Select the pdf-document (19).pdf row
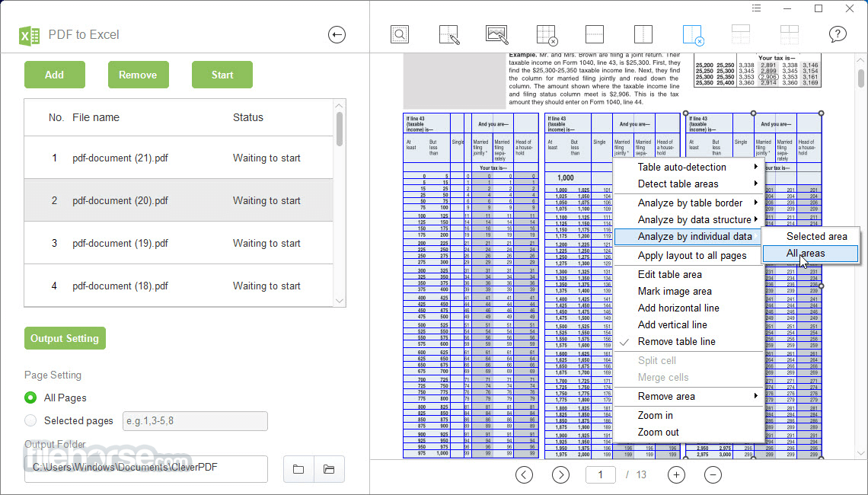Viewport: 868px width, 495px height. click(x=178, y=243)
